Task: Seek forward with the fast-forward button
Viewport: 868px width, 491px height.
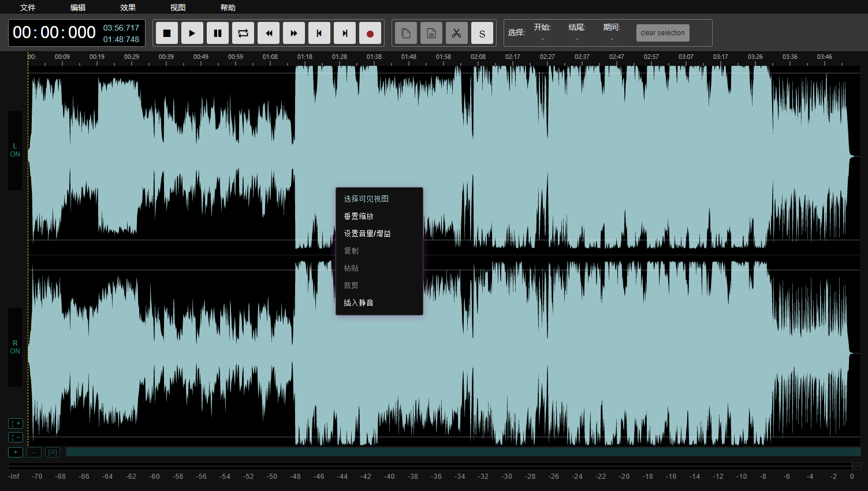Action: click(x=294, y=33)
